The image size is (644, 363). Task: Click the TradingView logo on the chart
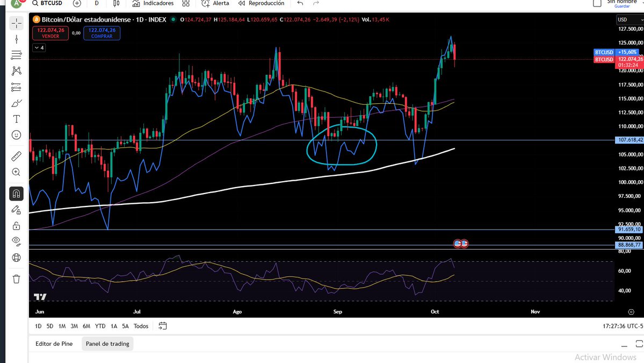(40, 296)
